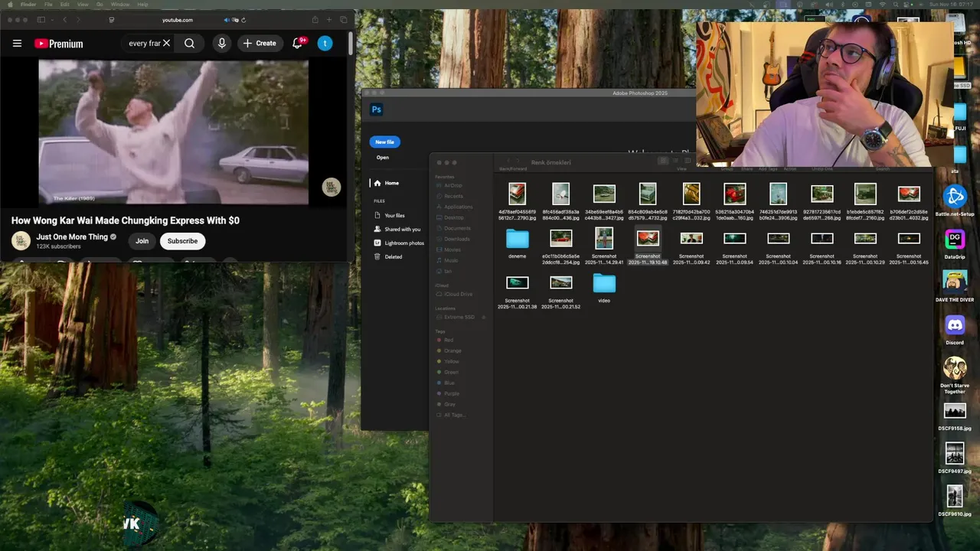The height and width of the screenshot is (551, 980).
Task: Open Shared with you in Photoshop
Action: pyautogui.click(x=397, y=230)
